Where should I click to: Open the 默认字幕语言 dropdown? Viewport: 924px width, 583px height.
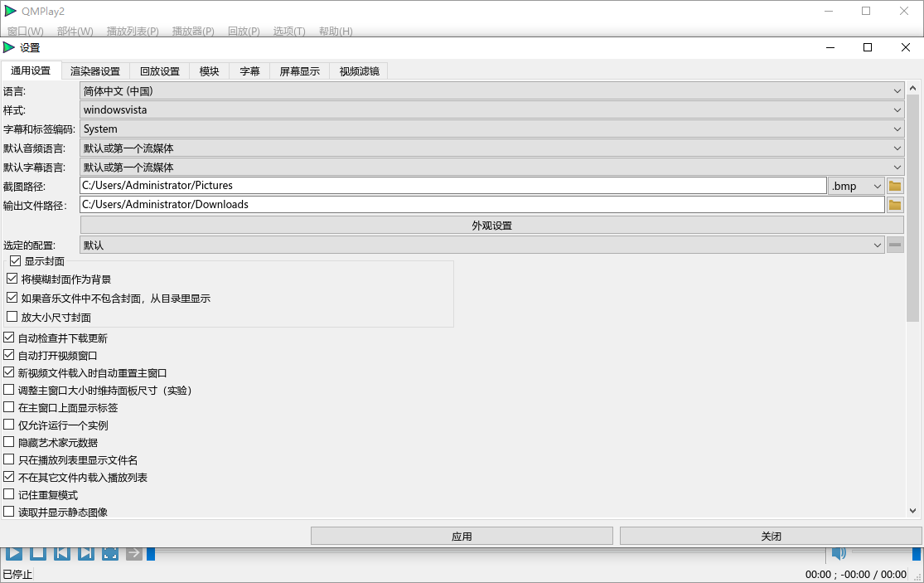(491, 167)
